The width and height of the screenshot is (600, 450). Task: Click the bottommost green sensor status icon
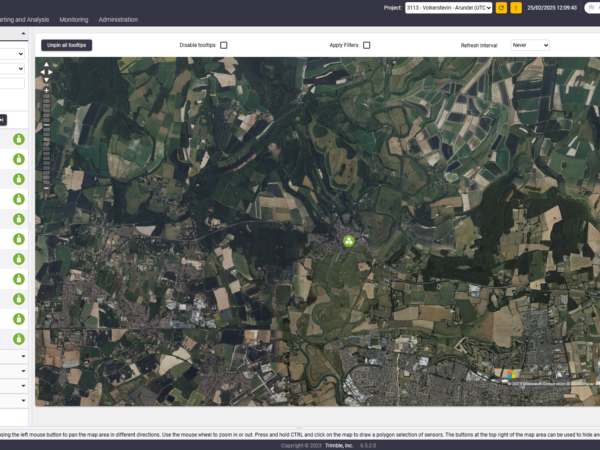coord(19,339)
